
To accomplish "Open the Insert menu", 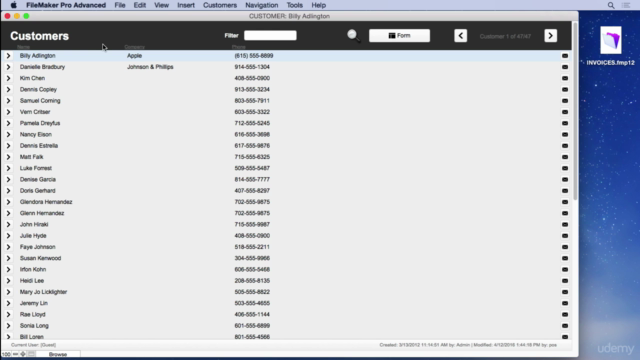I will click(x=186, y=5).
